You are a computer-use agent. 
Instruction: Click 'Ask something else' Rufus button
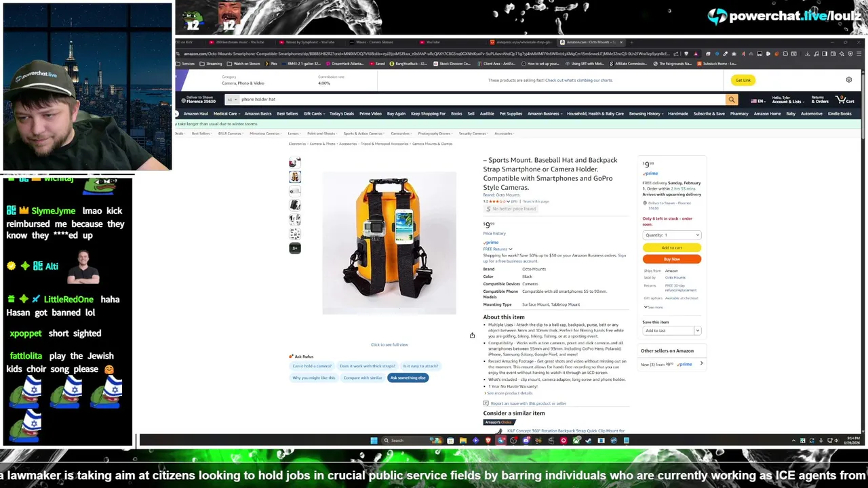[x=408, y=378]
